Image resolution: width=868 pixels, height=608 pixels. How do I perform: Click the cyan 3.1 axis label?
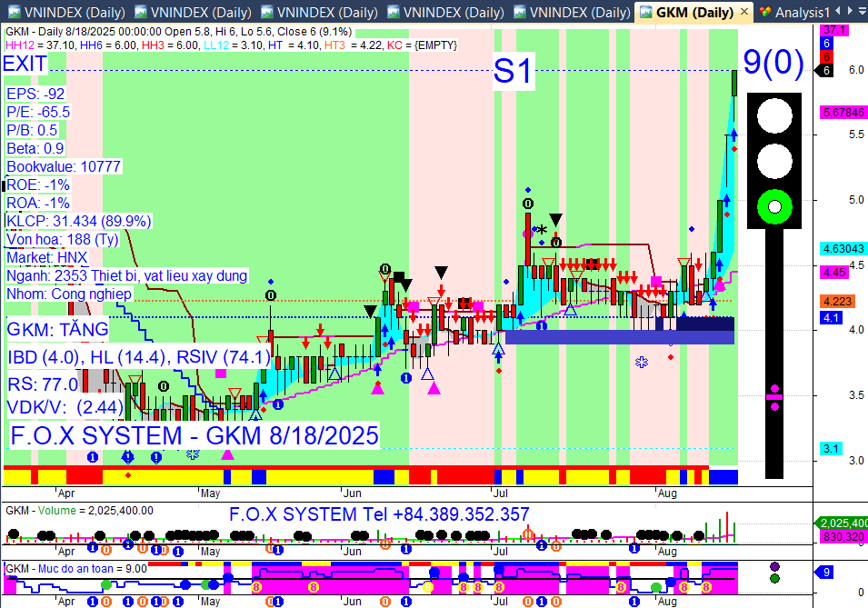(x=831, y=449)
